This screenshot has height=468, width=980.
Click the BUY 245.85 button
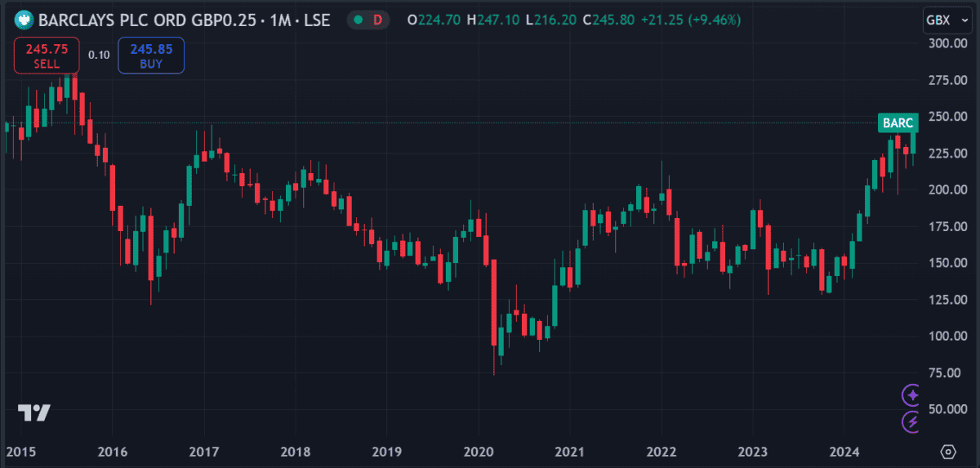coord(151,56)
